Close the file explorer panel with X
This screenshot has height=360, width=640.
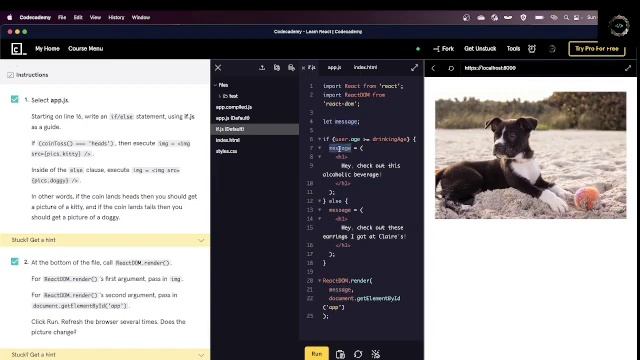coord(218,68)
